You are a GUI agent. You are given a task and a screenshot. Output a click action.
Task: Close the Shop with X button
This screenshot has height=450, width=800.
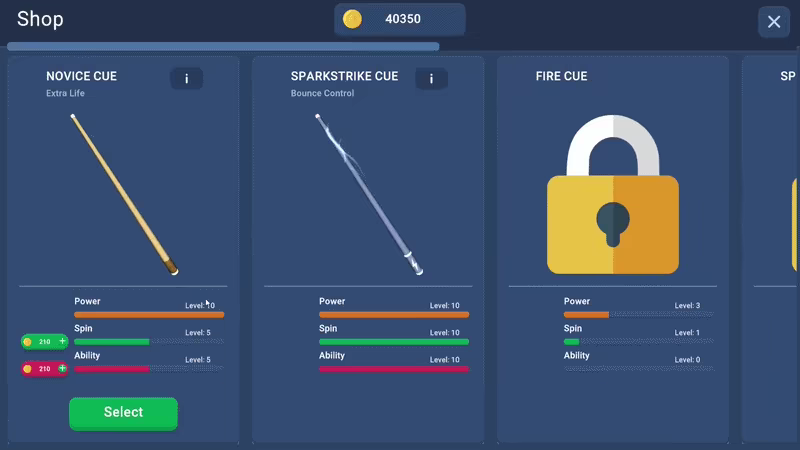click(773, 21)
